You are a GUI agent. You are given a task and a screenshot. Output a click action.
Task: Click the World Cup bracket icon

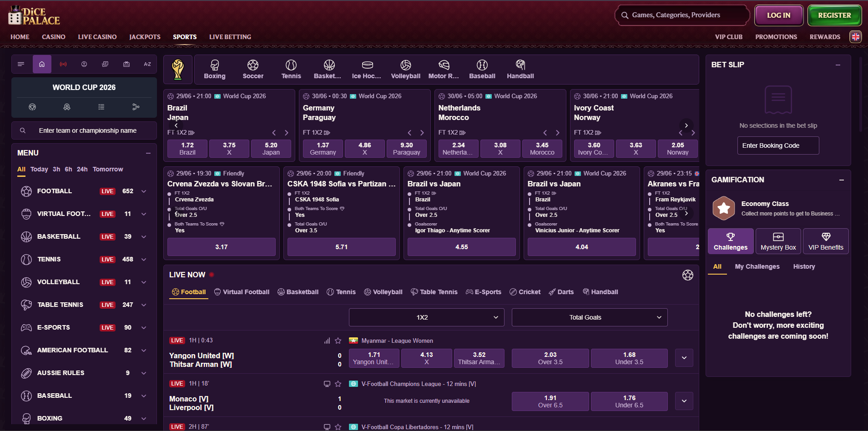[x=136, y=107]
